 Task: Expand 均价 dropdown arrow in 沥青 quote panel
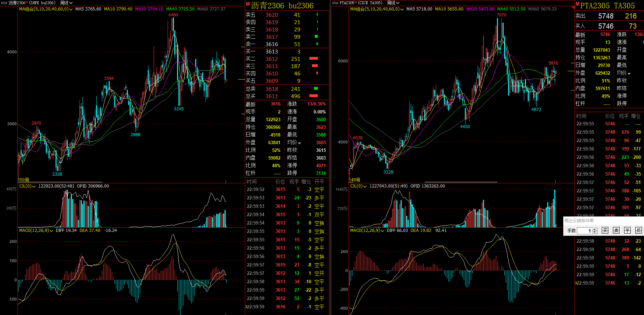[x=300, y=143]
